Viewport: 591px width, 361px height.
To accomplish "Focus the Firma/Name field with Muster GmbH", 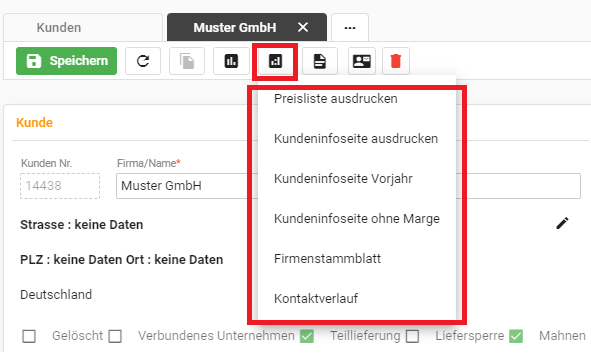I will (348, 186).
